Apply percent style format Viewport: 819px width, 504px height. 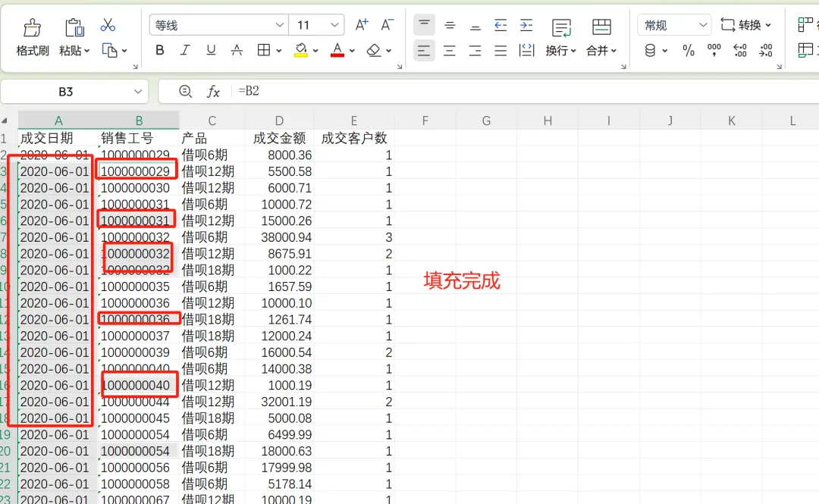[689, 50]
